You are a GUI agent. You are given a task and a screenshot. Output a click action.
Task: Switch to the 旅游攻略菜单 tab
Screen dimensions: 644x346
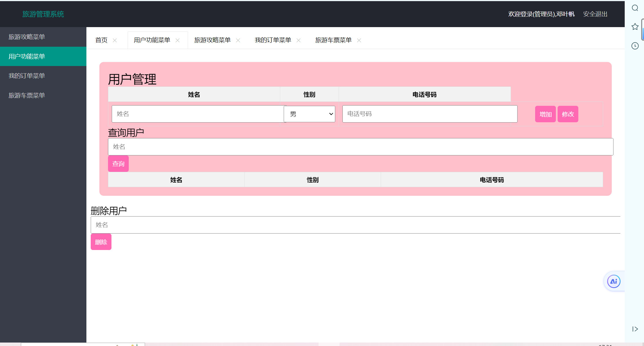click(x=213, y=40)
